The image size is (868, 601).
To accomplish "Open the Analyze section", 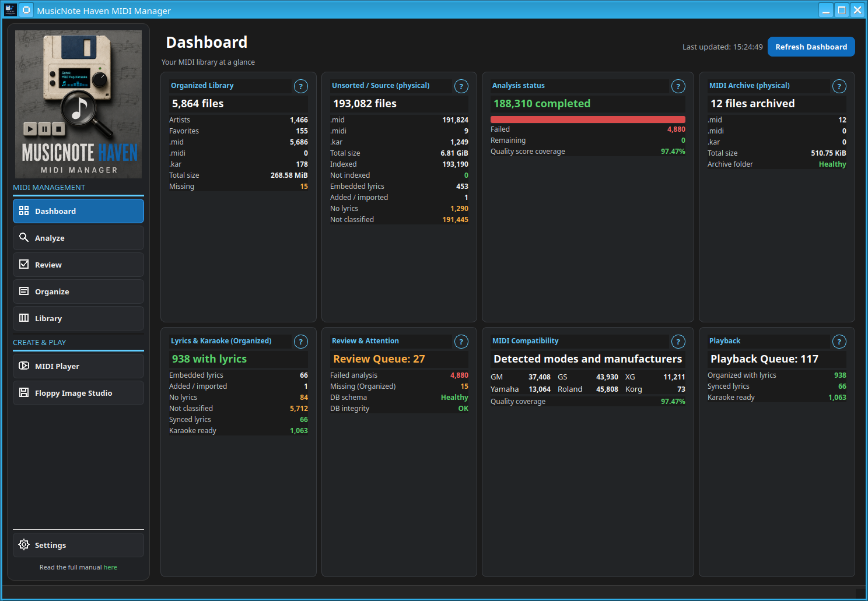I will coord(78,238).
